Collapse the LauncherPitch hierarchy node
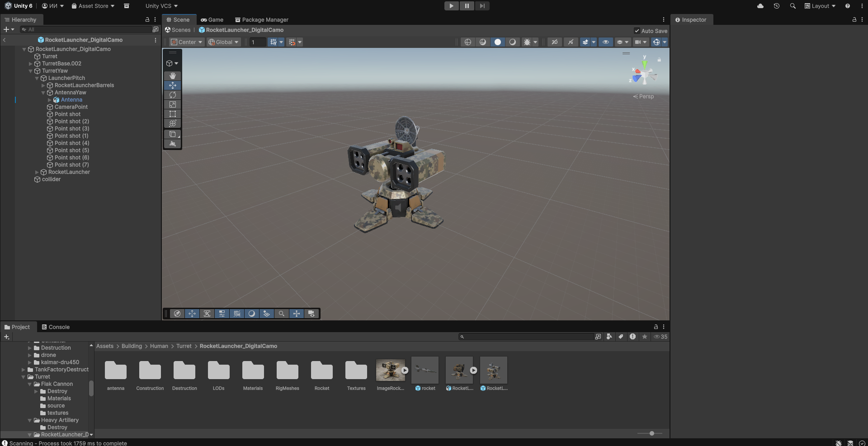 pyautogui.click(x=37, y=78)
